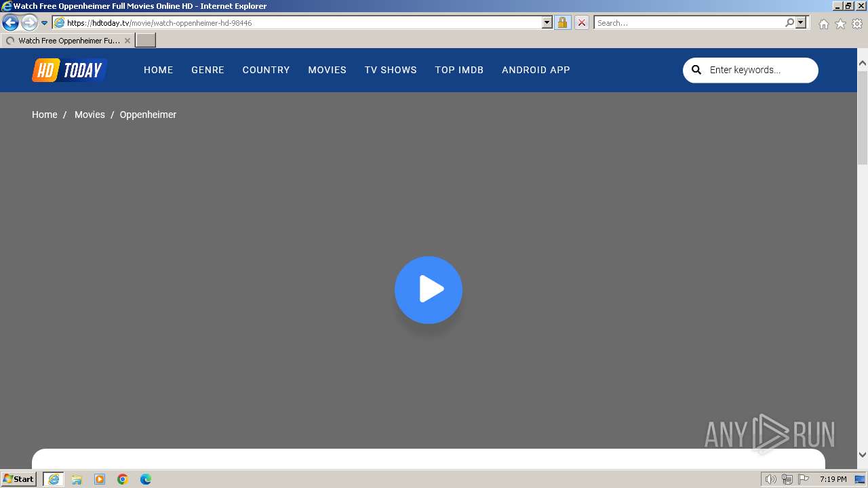The width and height of the screenshot is (868, 488).
Task: Open TOP IMDB page
Action: click(x=459, y=70)
